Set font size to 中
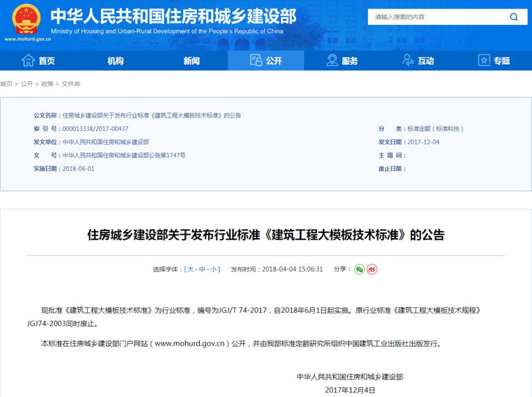Image resolution: width=532 pixels, height=397 pixels. (203, 269)
